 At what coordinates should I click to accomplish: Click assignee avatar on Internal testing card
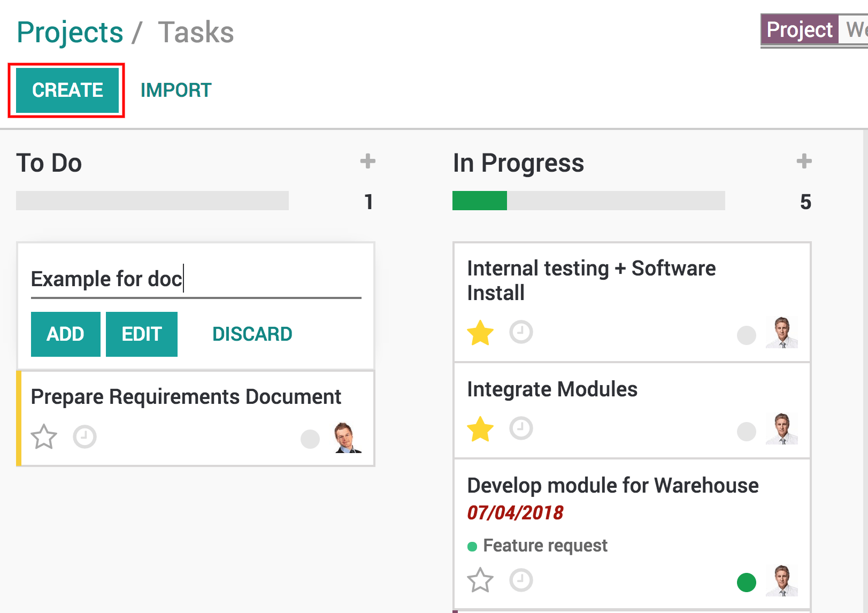(781, 332)
